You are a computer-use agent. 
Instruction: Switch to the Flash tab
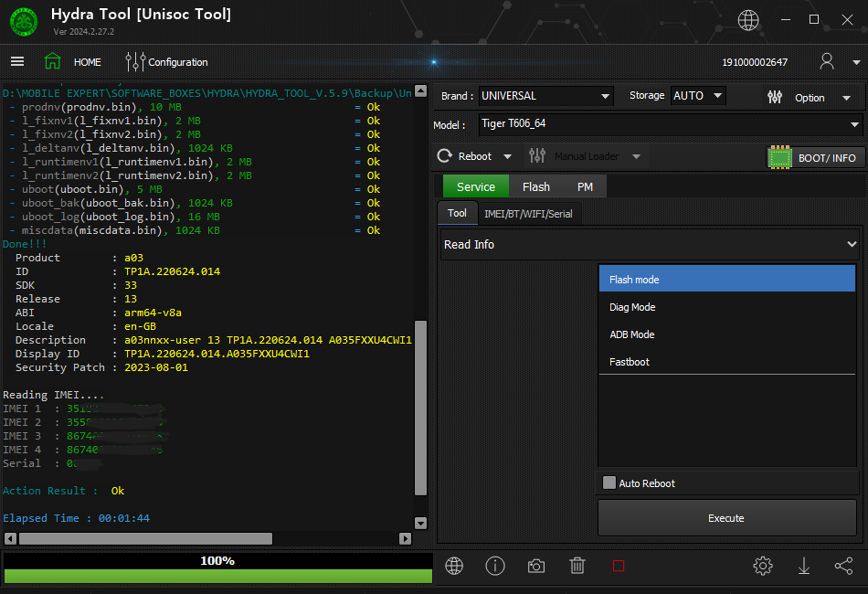point(536,186)
